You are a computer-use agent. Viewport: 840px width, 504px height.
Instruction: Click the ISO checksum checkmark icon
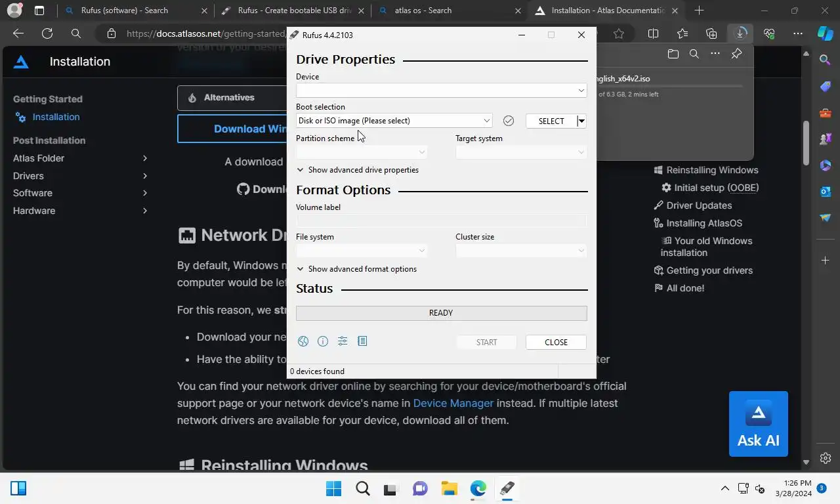pyautogui.click(x=509, y=121)
